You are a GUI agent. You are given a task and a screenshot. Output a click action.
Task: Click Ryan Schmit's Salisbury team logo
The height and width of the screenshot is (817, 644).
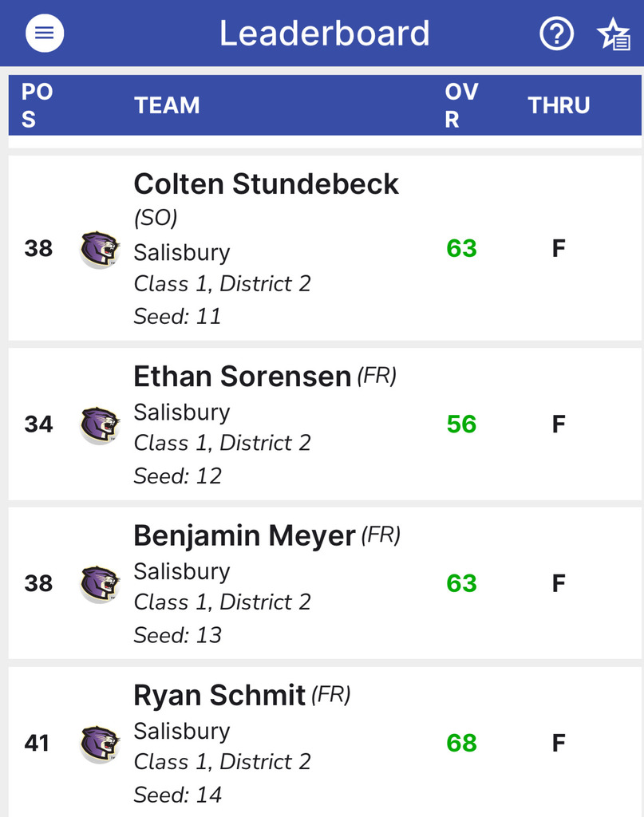[100, 743]
